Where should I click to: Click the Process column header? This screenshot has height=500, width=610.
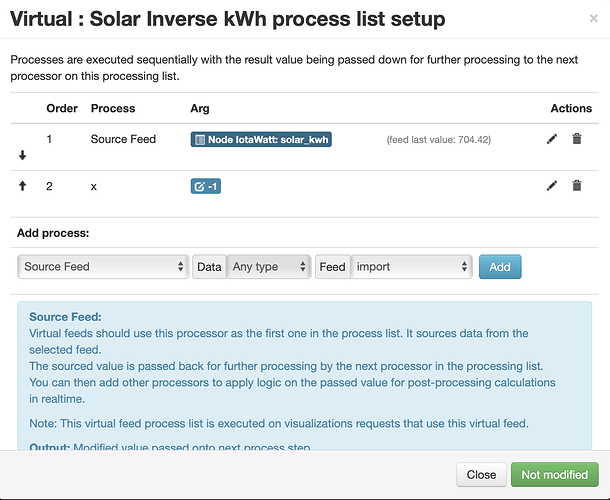113,108
